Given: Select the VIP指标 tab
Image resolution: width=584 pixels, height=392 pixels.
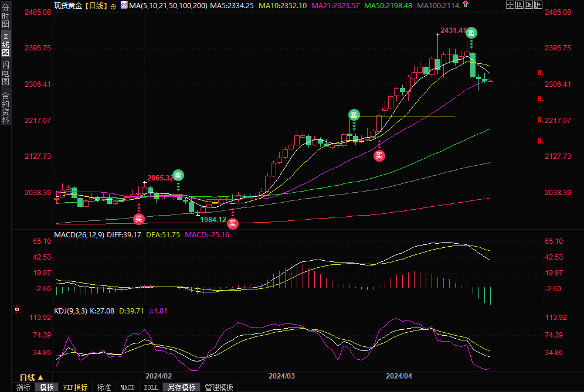Looking at the screenshot, I should pos(75,387).
